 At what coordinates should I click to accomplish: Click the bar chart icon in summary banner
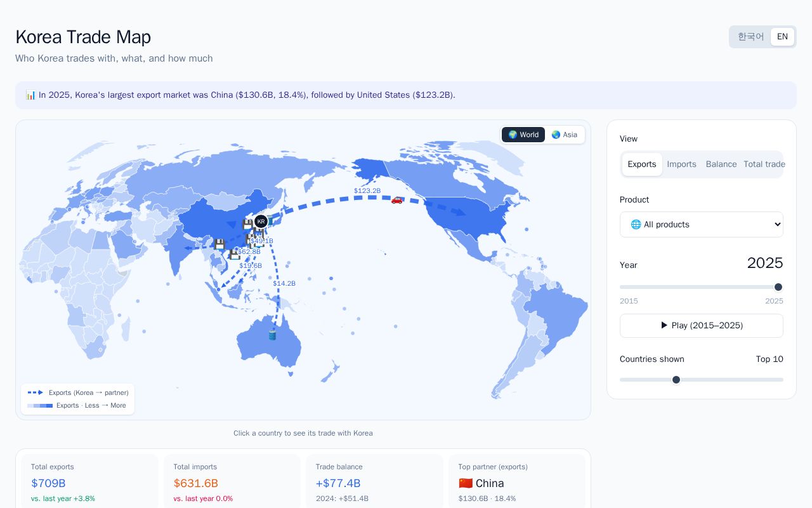tap(30, 95)
